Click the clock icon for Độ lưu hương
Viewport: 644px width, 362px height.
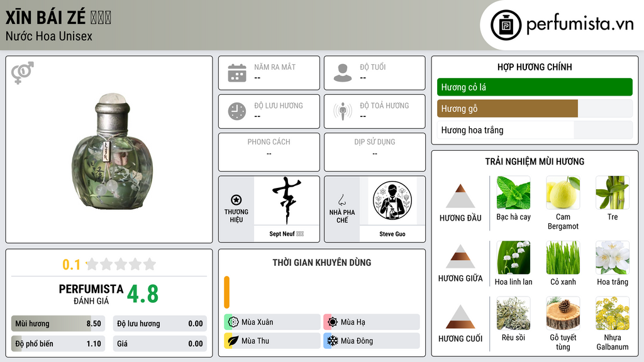coord(237,111)
